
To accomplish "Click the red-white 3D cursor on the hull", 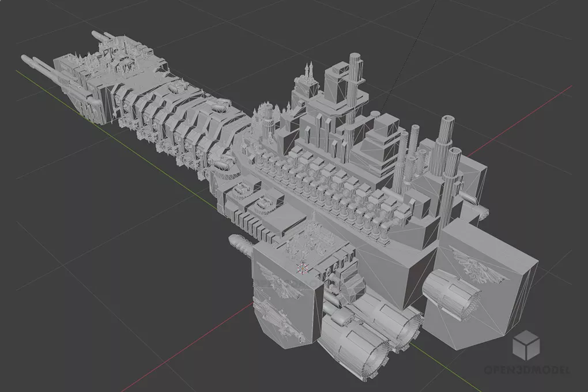I will [x=302, y=268].
